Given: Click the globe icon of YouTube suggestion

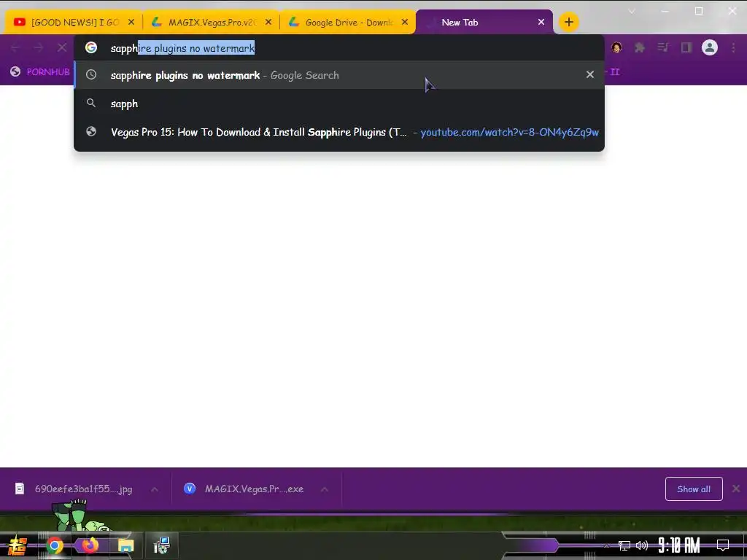Looking at the screenshot, I should (x=91, y=131).
